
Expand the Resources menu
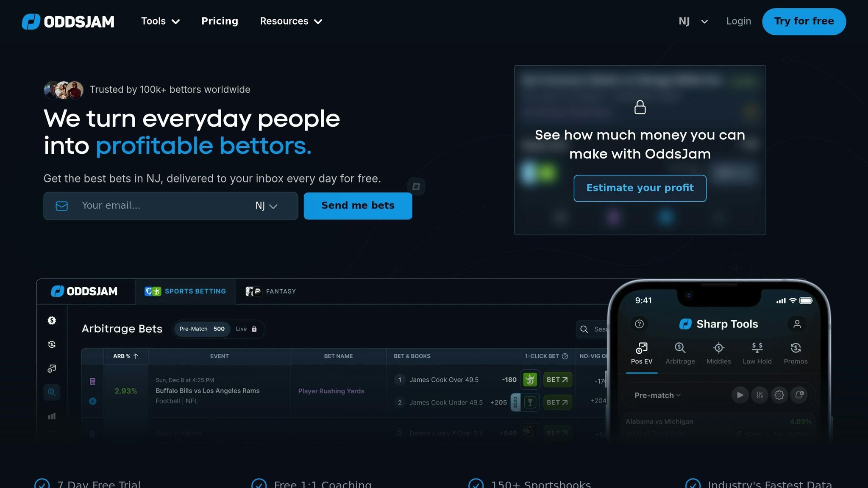pos(291,21)
